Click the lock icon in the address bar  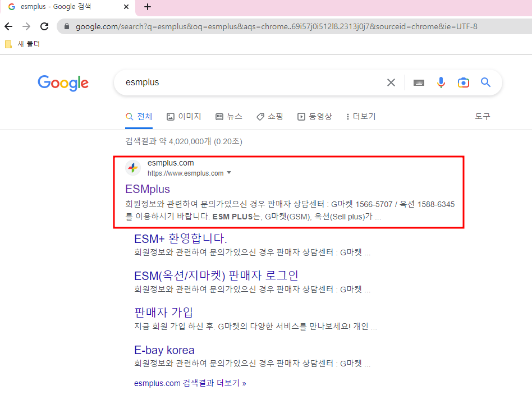pos(67,26)
